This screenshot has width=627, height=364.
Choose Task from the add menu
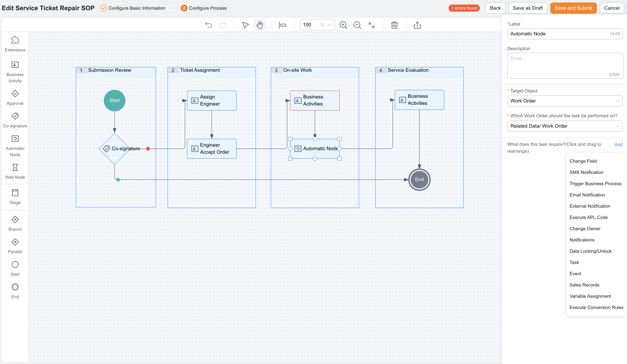(x=574, y=262)
